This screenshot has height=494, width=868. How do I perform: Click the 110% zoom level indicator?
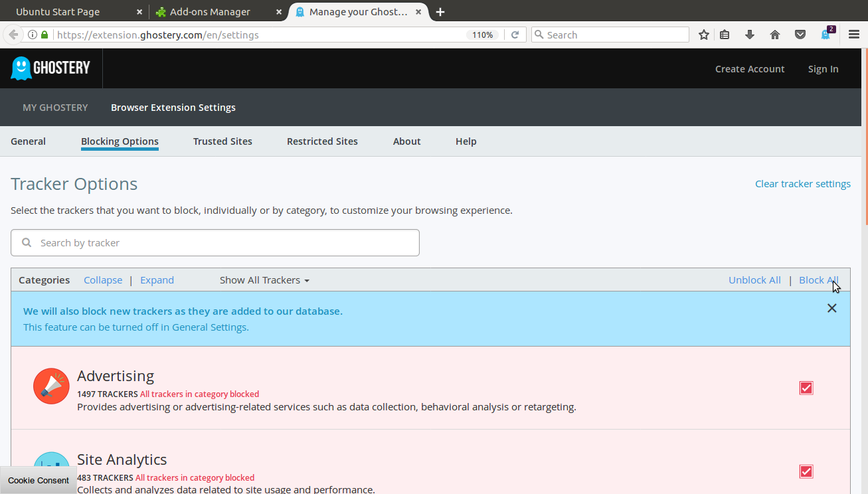pyautogui.click(x=482, y=35)
